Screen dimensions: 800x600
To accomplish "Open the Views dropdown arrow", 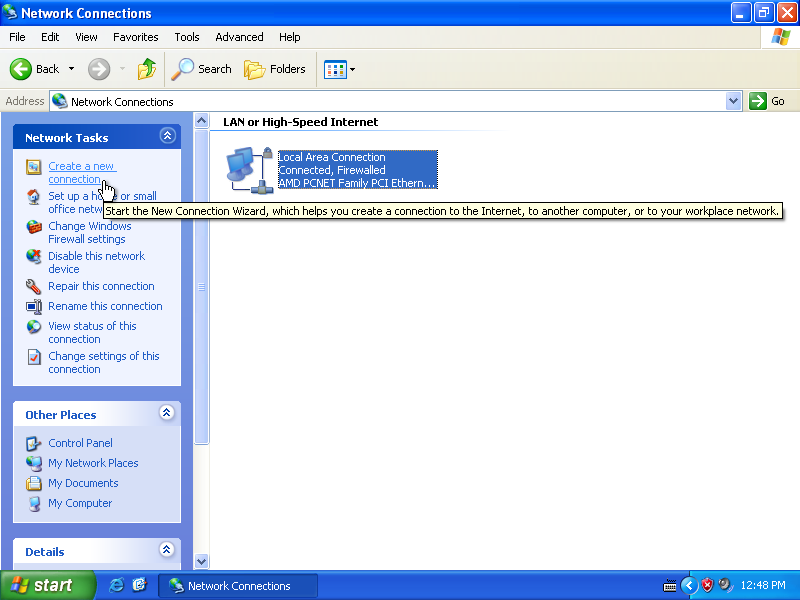I will click(352, 69).
